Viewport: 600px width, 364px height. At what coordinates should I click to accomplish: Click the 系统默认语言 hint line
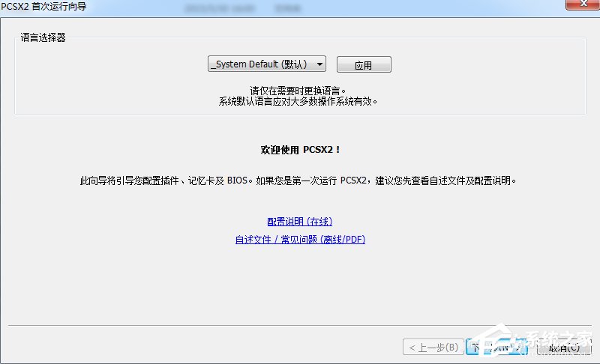pos(299,101)
